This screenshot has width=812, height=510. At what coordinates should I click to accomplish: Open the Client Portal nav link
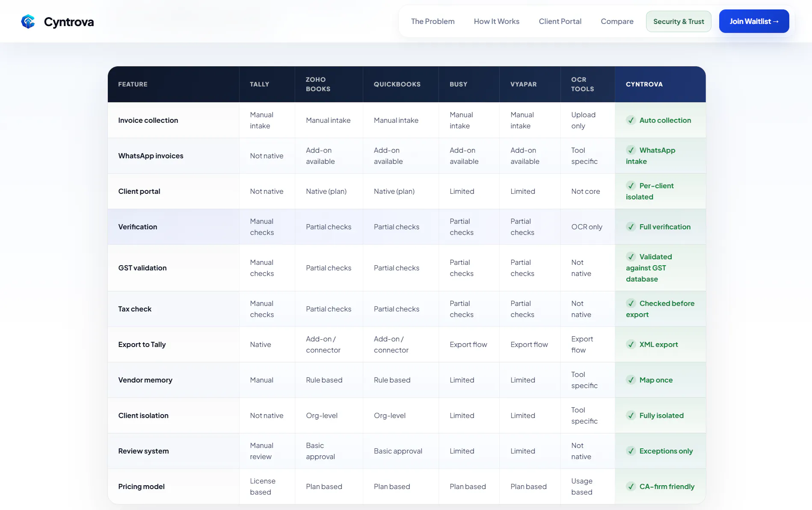[560, 21]
